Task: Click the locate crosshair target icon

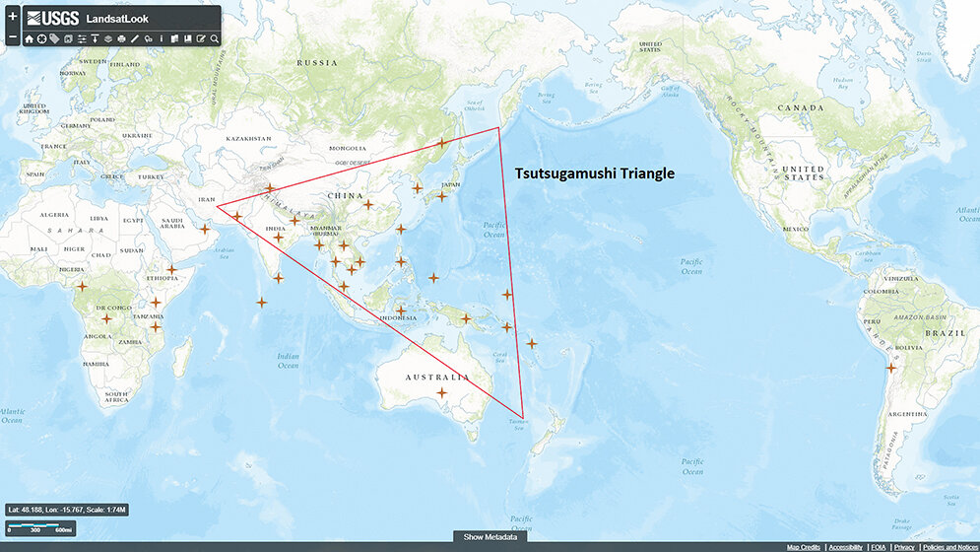Action: [41, 38]
